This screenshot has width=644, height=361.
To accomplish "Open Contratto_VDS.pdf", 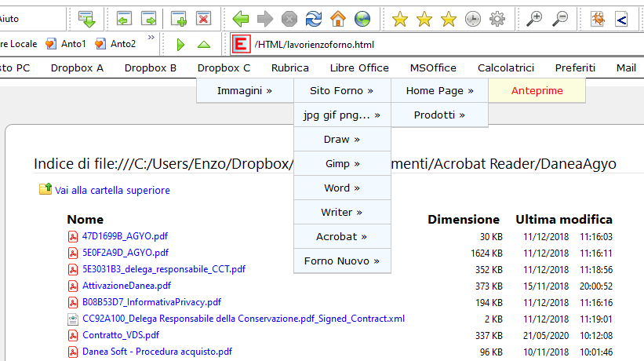I will (121, 335).
